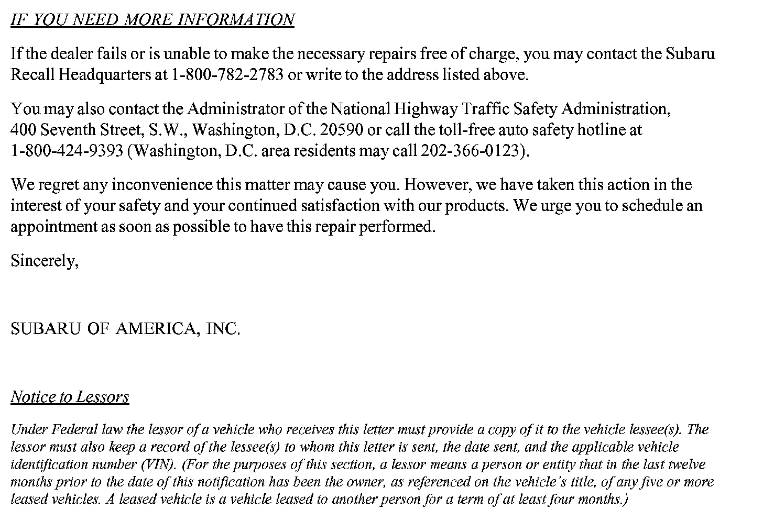763x532 pixels.
Task: Click the zip code 20590
Action: [x=342, y=130]
